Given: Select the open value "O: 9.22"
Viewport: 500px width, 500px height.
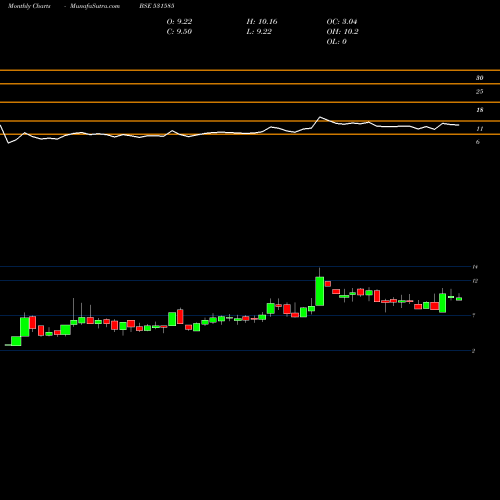Looking at the screenshot, I should (179, 22).
